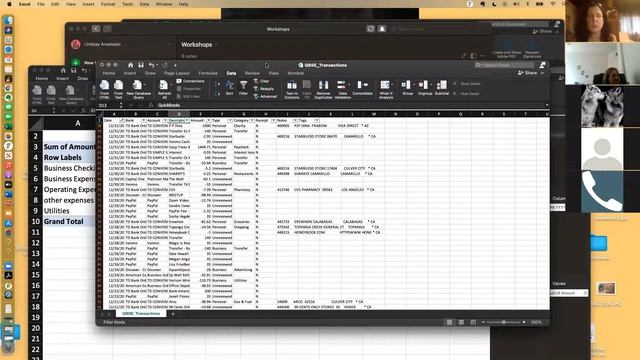This screenshot has width=640, height=360.
Task: Open the File menu in macOS menu bar
Action: 41,4
